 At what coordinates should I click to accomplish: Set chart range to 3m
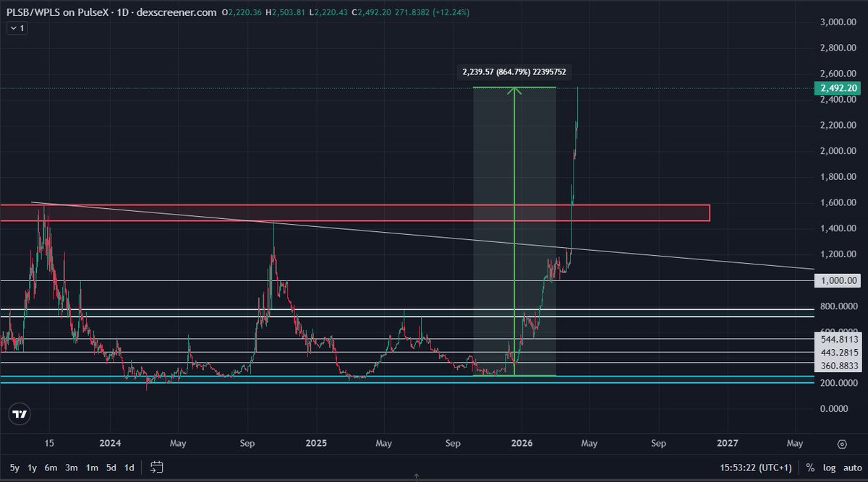pos(72,468)
